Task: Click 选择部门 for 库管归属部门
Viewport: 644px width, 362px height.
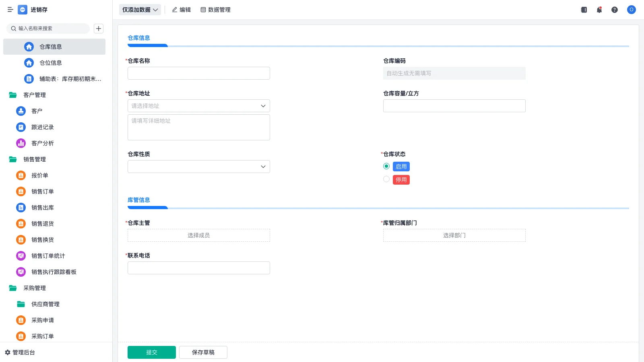Action: 454,235
